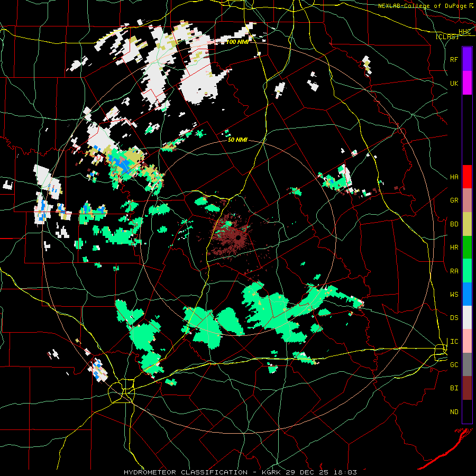476x476 pixels.
Task: Click the BI legend label
Action: point(454,388)
